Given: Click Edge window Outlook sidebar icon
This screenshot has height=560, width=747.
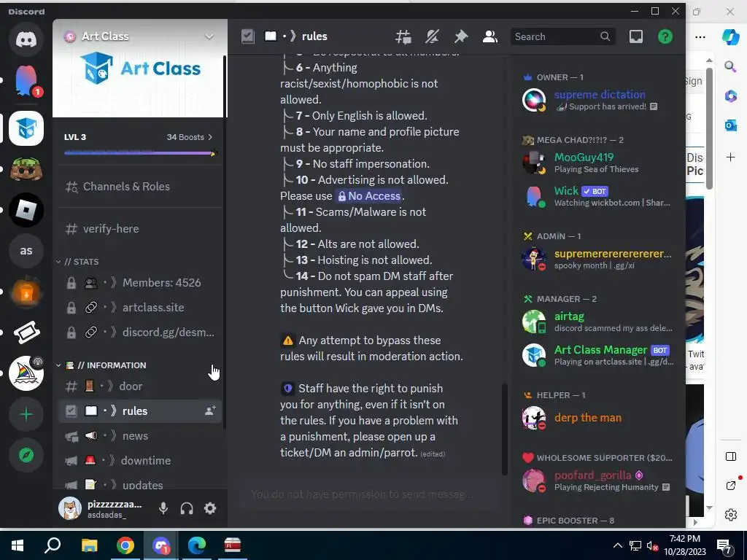Looking at the screenshot, I should pos(731,125).
